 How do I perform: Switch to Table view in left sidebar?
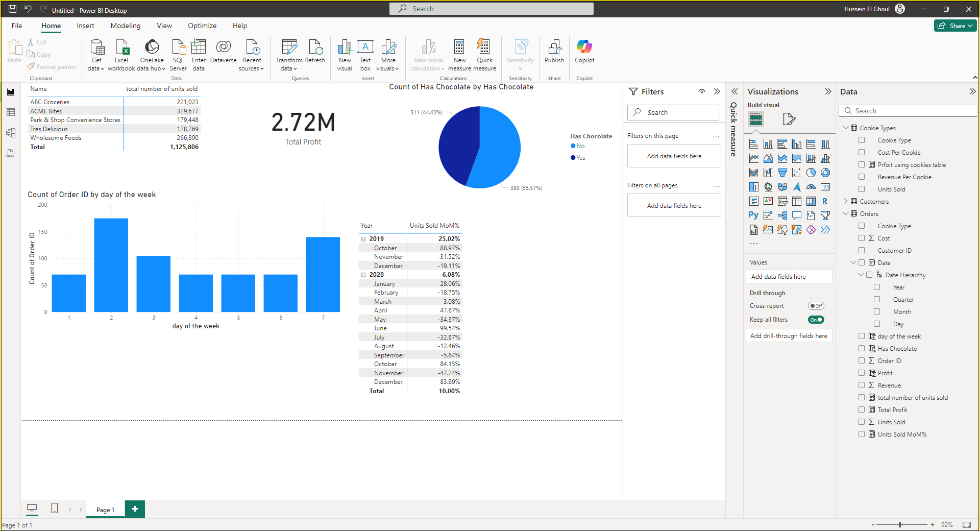click(11, 112)
